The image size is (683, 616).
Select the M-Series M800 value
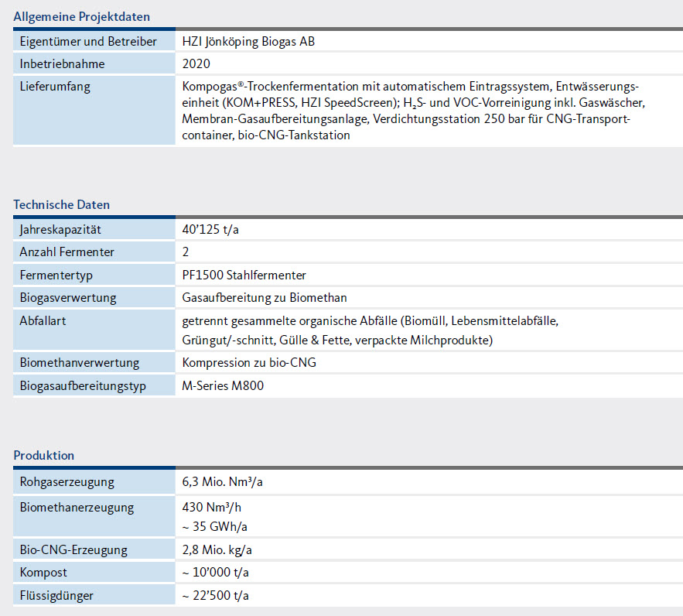(223, 385)
